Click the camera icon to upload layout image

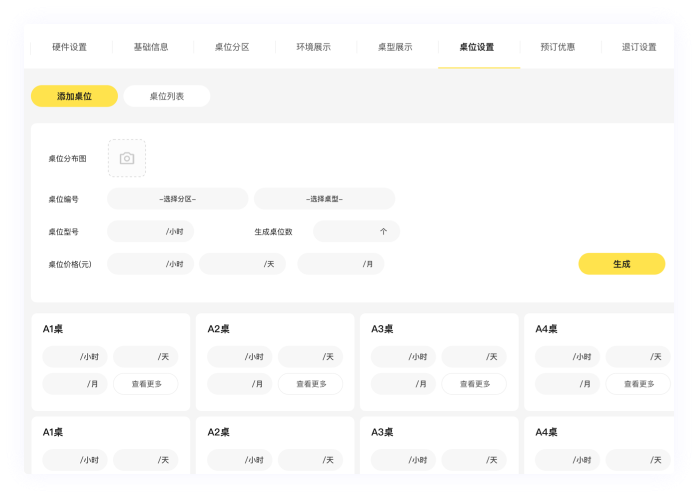(x=127, y=158)
